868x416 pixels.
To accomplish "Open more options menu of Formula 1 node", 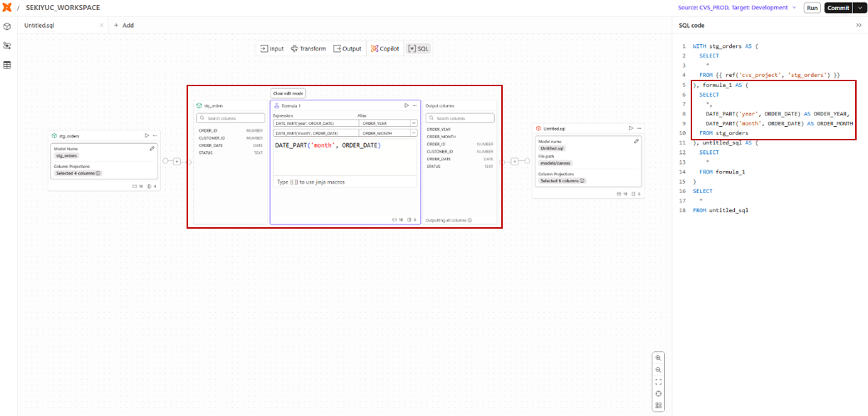I will [414, 105].
